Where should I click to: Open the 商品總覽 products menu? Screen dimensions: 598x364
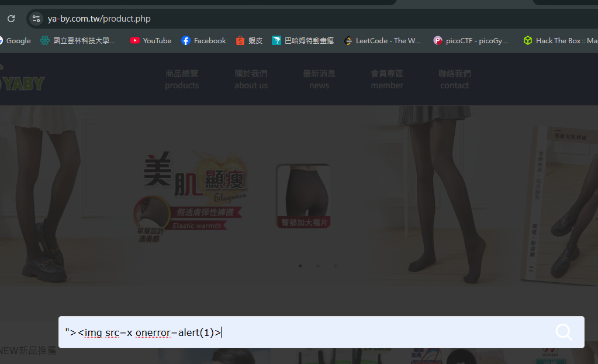click(x=182, y=79)
